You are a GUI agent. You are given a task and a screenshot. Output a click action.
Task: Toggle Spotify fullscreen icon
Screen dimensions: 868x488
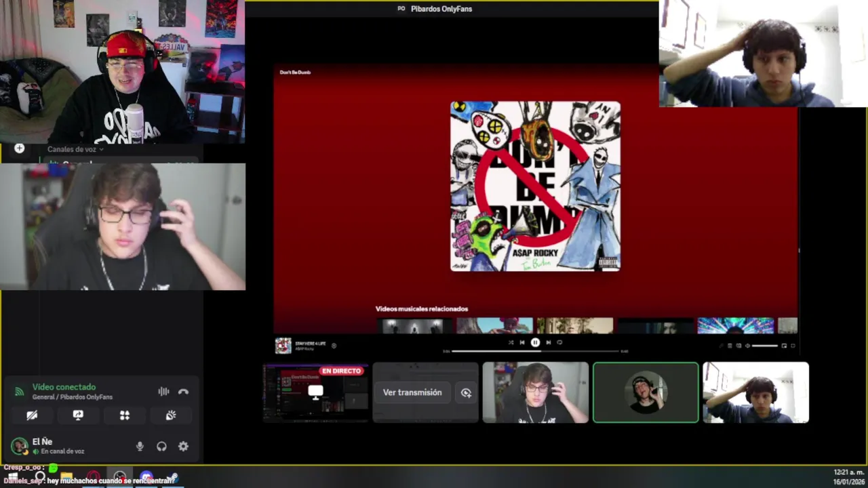tap(793, 346)
